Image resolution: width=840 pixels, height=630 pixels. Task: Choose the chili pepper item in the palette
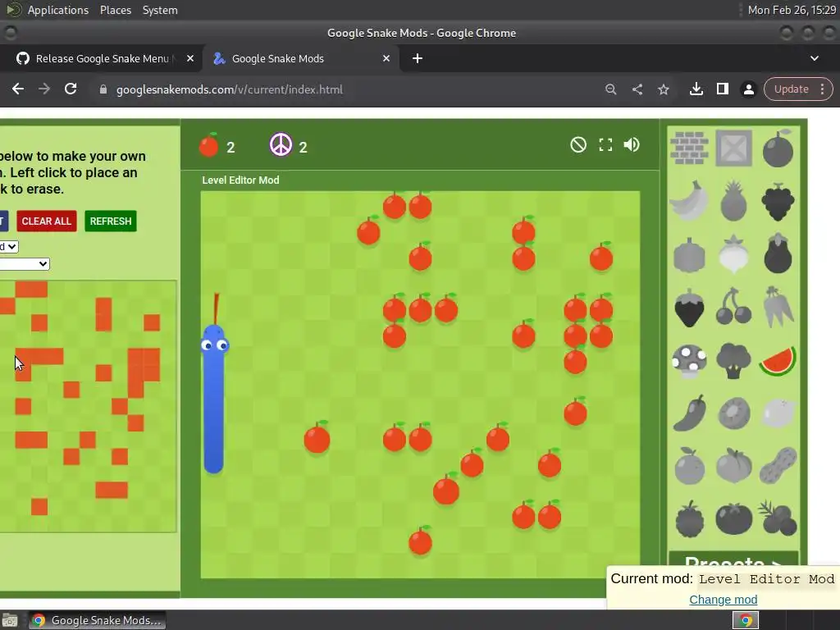coord(689,413)
